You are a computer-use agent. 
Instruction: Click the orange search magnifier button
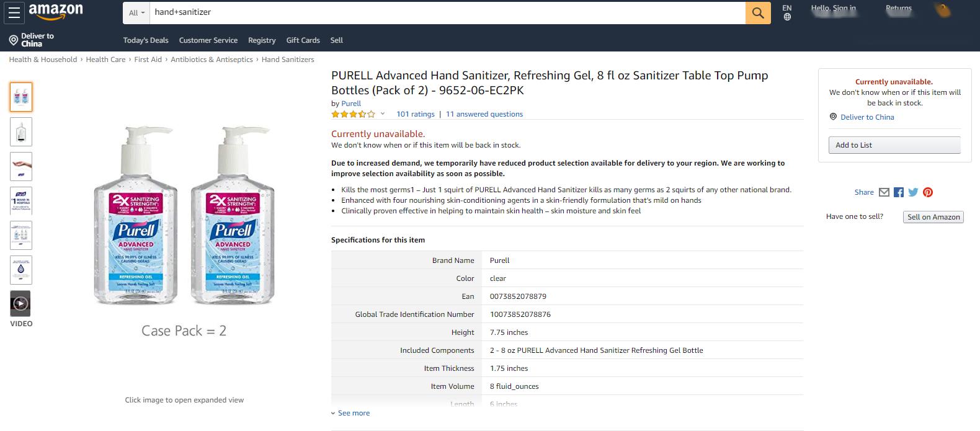pos(758,12)
